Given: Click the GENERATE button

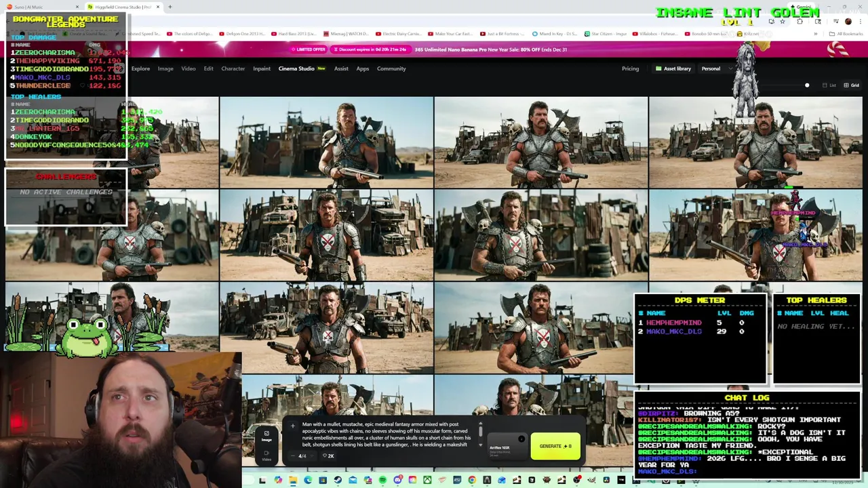Looking at the screenshot, I should (555, 446).
